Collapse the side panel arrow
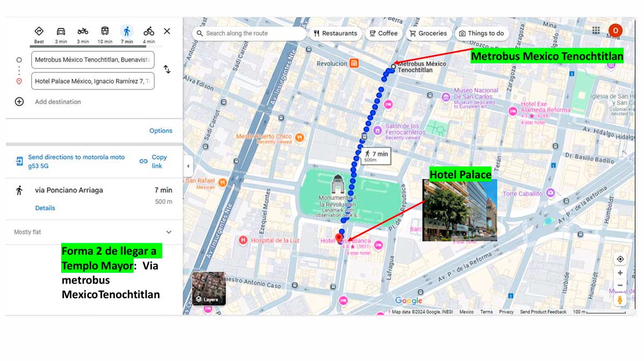 point(188,166)
